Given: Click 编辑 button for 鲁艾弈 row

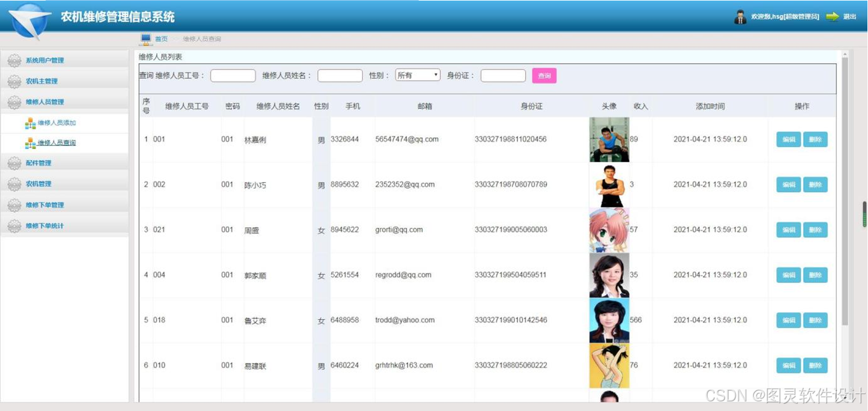Looking at the screenshot, I should pos(788,320).
